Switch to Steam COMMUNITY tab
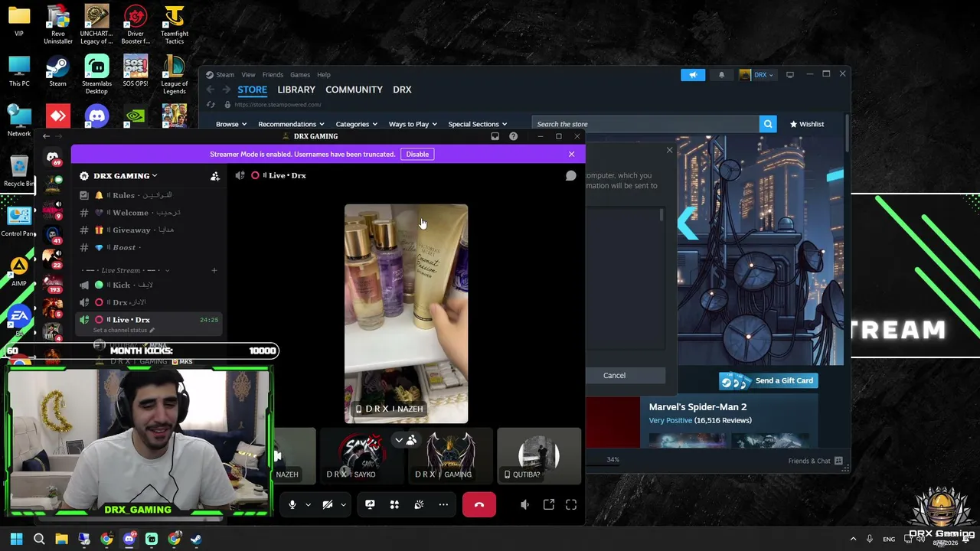The height and width of the screenshot is (551, 980). [x=354, y=90]
